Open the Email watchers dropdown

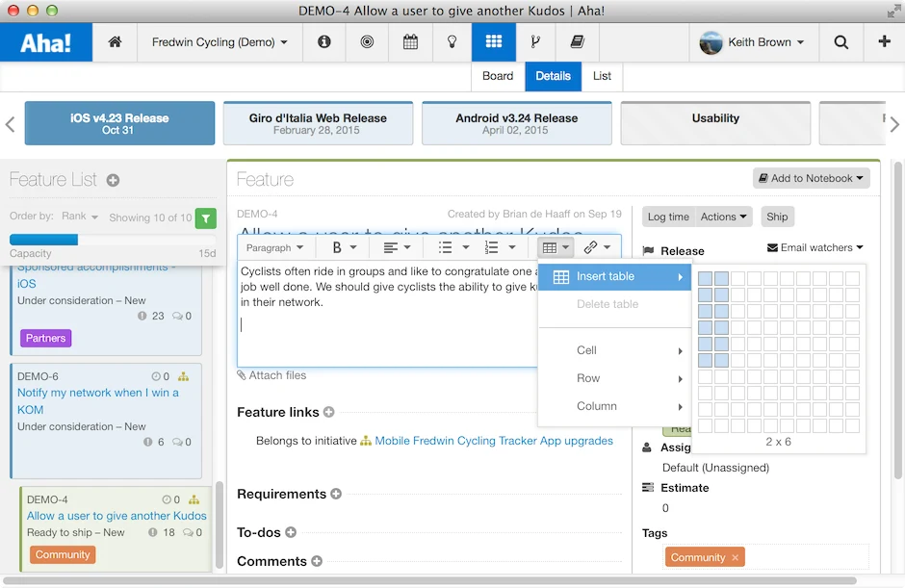tap(814, 247)
